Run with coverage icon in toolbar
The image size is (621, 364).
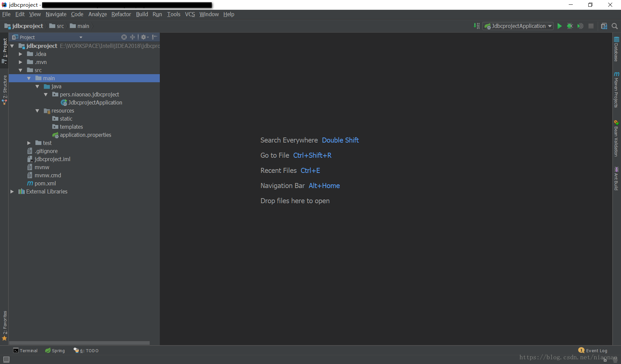pyautogui.click(x=580, y=26)
